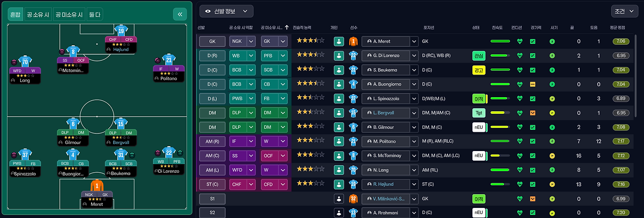Click the AM (C) position slot button

pos(212,156)
